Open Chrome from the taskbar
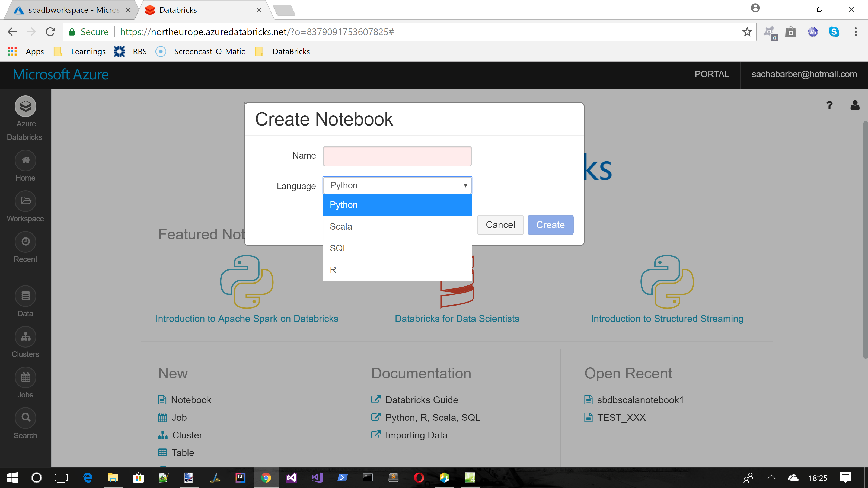Viewport: 868px width, 488px height. coord(266,477)
